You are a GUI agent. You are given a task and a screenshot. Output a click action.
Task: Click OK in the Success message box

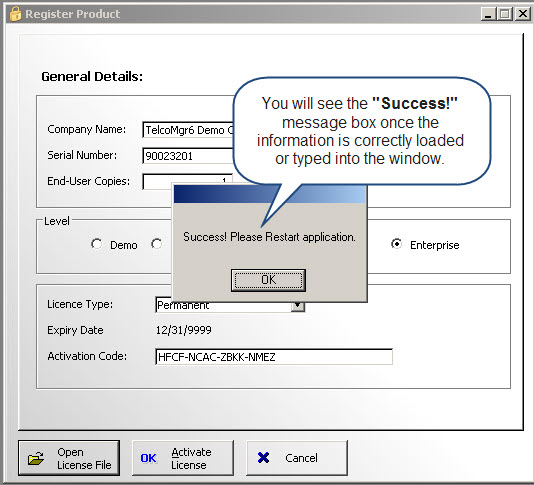tap(268, 280)
